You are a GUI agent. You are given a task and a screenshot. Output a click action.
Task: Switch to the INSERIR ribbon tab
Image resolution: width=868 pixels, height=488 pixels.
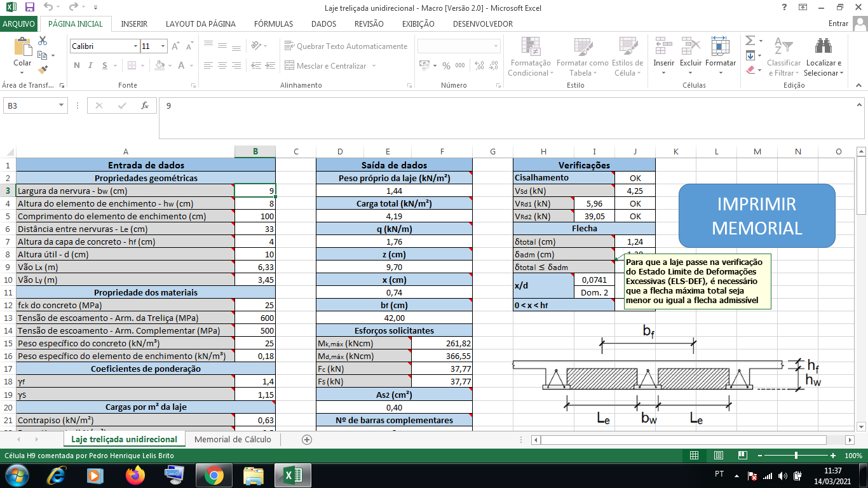pos(134,24)
